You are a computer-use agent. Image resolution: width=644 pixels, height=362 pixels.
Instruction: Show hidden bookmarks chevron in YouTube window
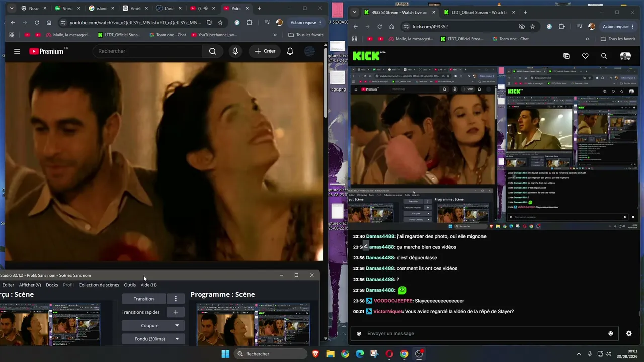click(x=275, y=35)
